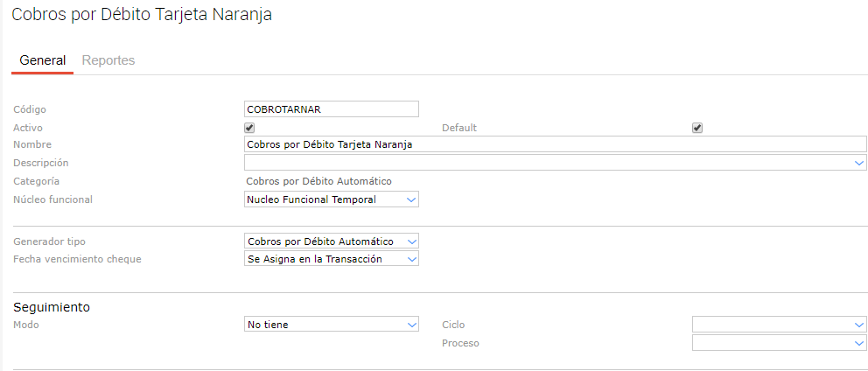The width and height of the screenshot is (868, 371).
Task: Click the Código input field
Action: point(332,109)
